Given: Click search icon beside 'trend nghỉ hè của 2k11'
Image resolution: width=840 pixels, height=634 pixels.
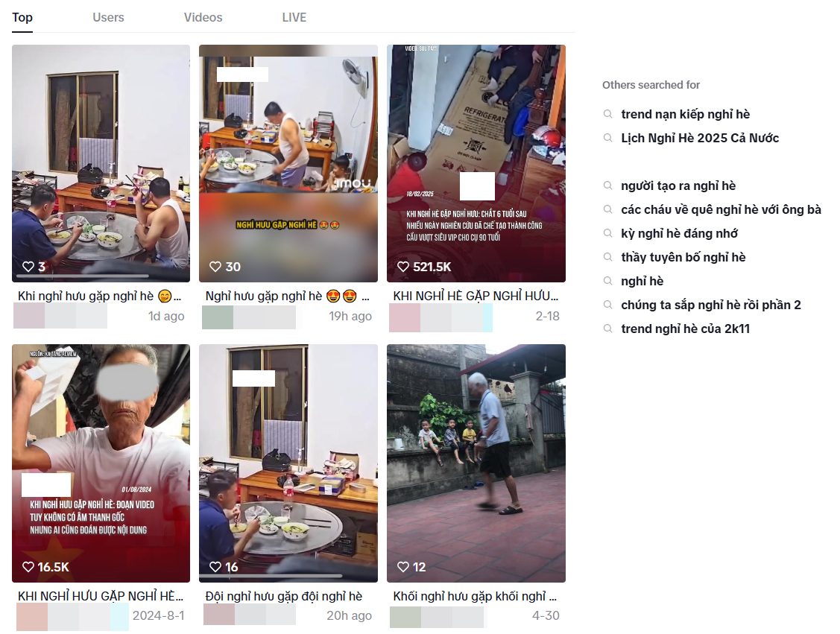Looking at the screenshot, I should pos(607,329).
